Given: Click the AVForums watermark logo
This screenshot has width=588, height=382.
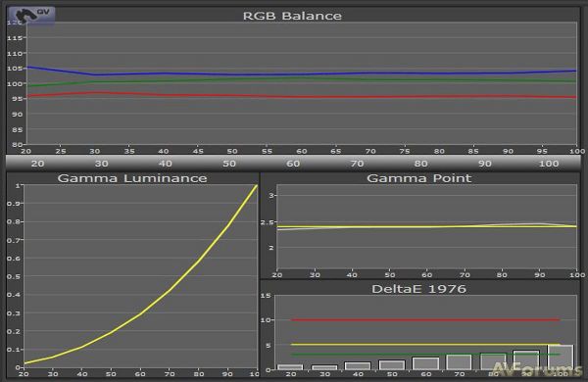Looking at the screenshot, I should [536, 369].
